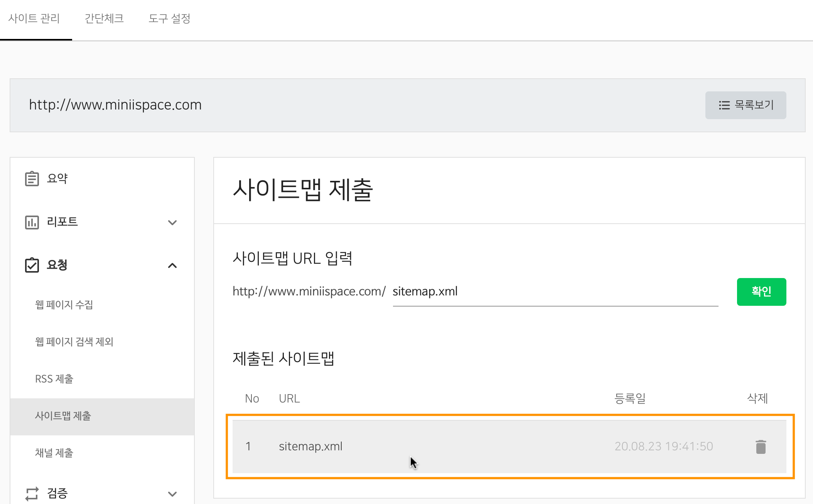Click the trash icon for sitemap.xml
The width and height of the screenshot is (813, 504).
tap(761, 447)
